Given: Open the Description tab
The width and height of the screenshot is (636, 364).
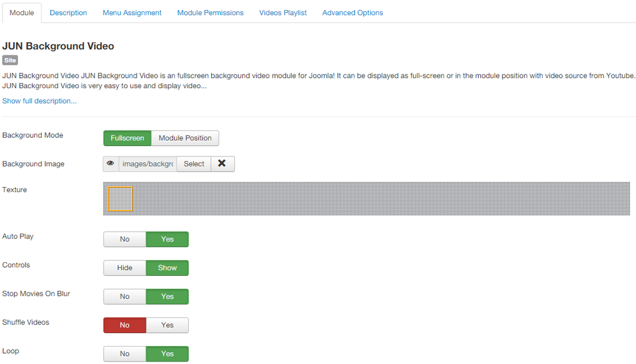Looking at the screenshot, I should [x=68, y=13].
